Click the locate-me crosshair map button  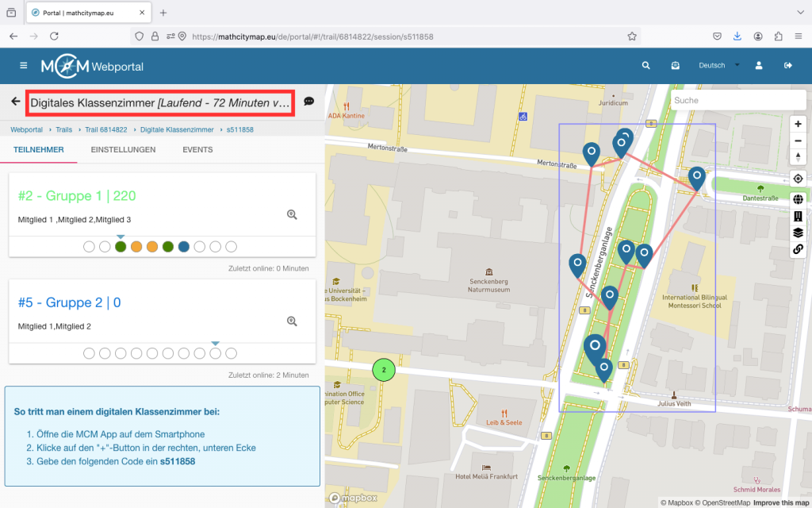click(798, 178)
